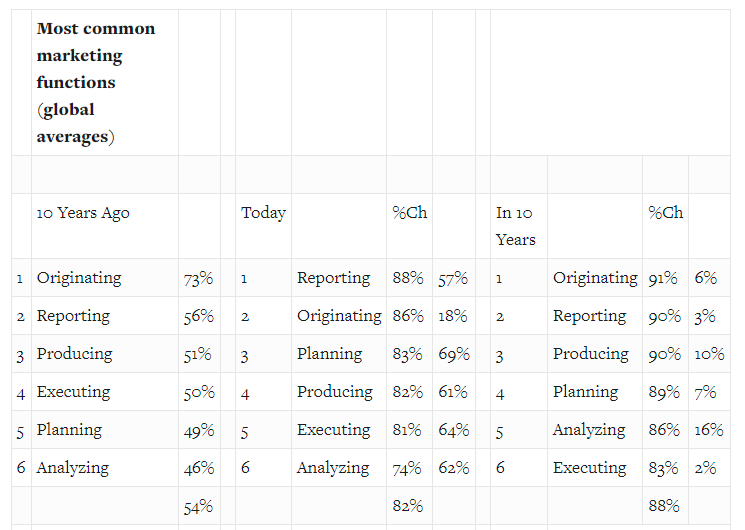This screenshot has height=530, width=745.
Task: Click the 51% Producing value cell
Action: 197,355
